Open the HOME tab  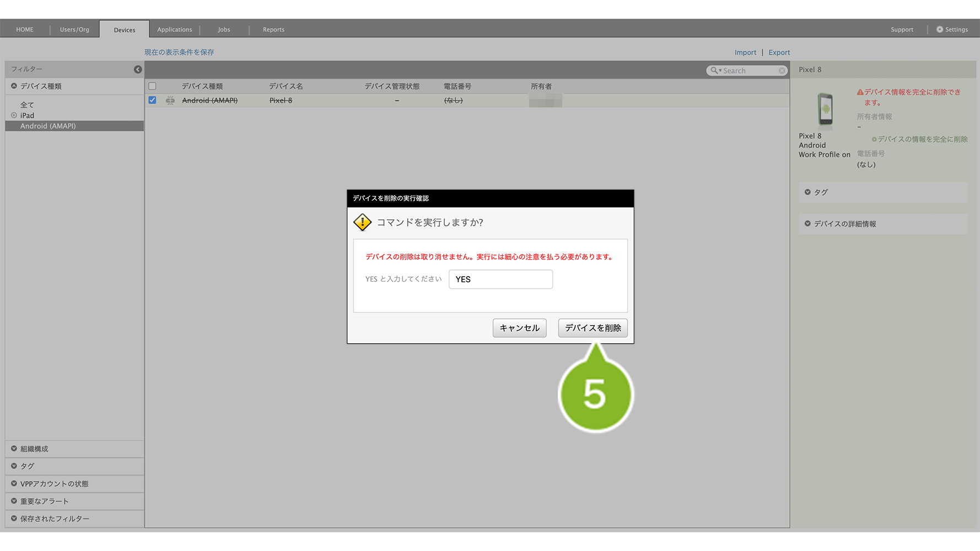coord(25,30)
